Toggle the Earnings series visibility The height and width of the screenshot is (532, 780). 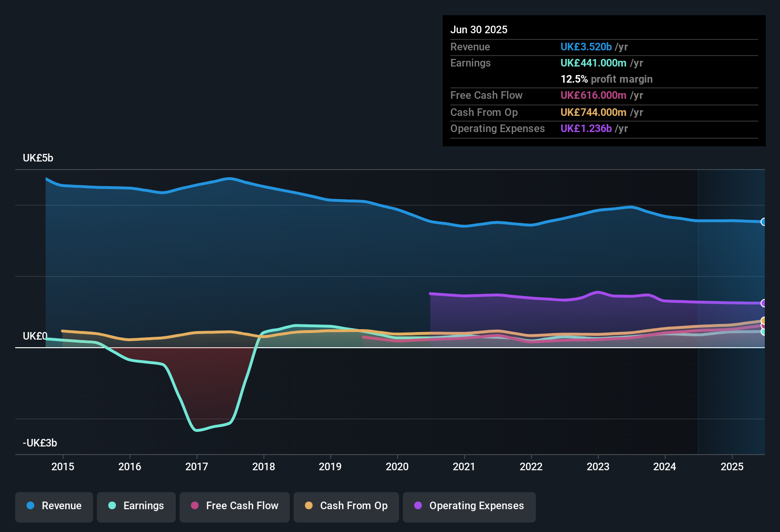coord(136,506)
